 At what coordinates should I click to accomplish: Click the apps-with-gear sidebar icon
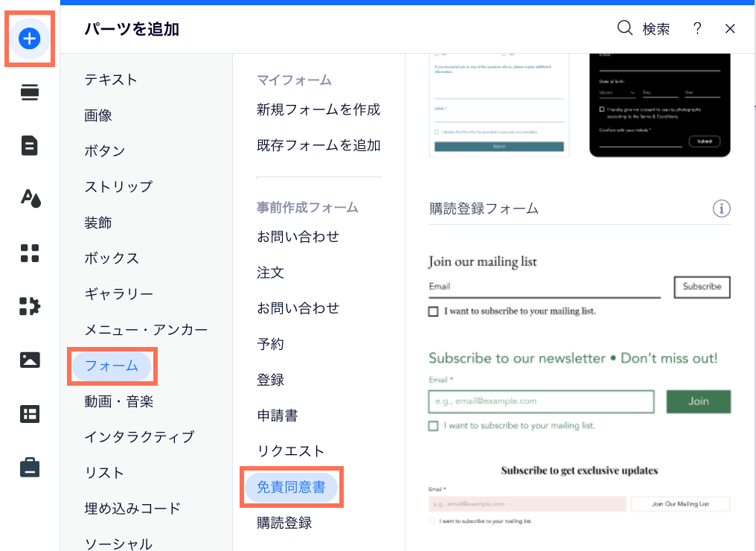click(29, 306)
